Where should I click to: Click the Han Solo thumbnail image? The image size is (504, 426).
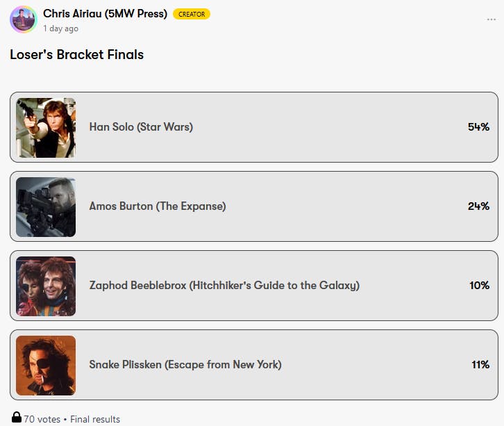point(46,127)
